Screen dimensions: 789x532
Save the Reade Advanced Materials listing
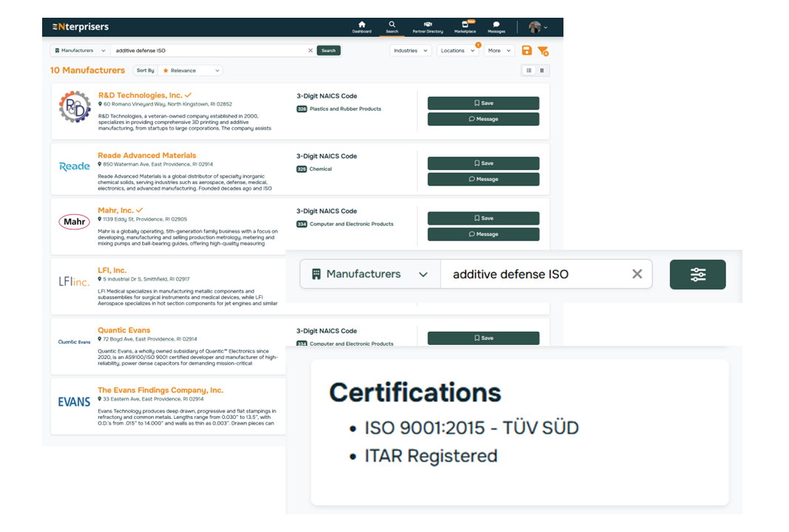coord(483,163)
